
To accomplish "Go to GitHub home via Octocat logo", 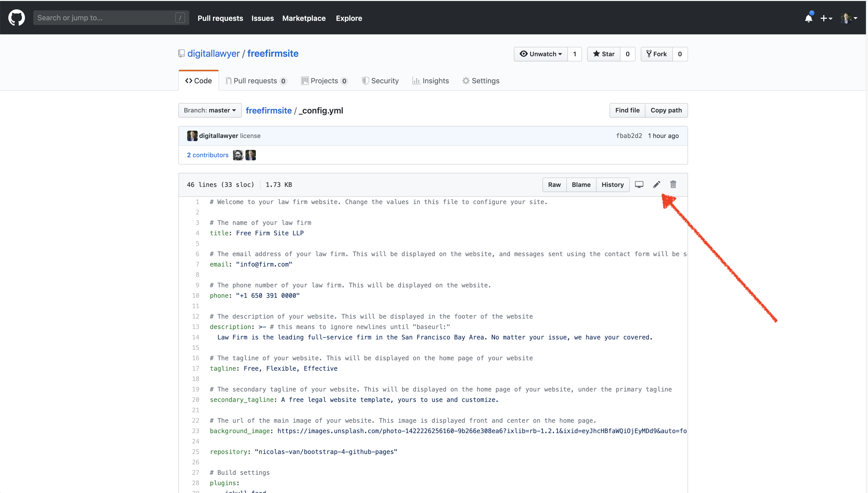I will [x=17, y=18].
